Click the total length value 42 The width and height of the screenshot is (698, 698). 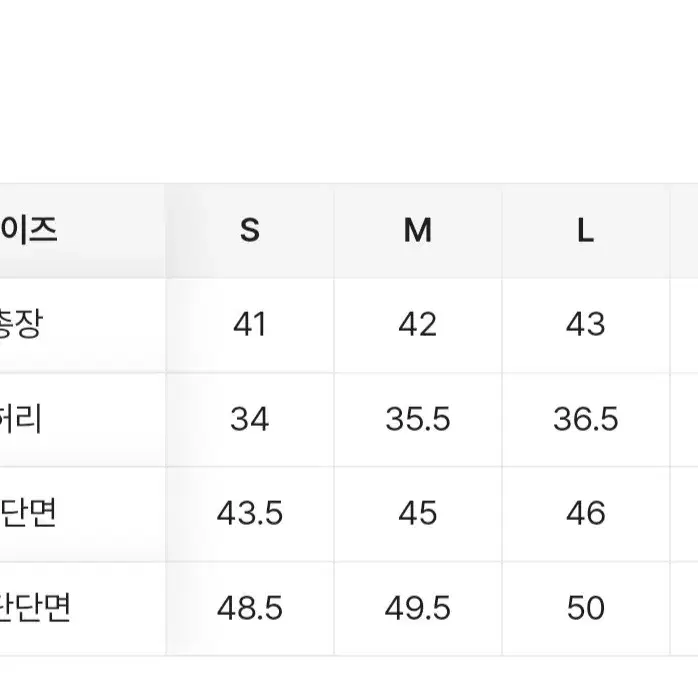pos(418,324)
